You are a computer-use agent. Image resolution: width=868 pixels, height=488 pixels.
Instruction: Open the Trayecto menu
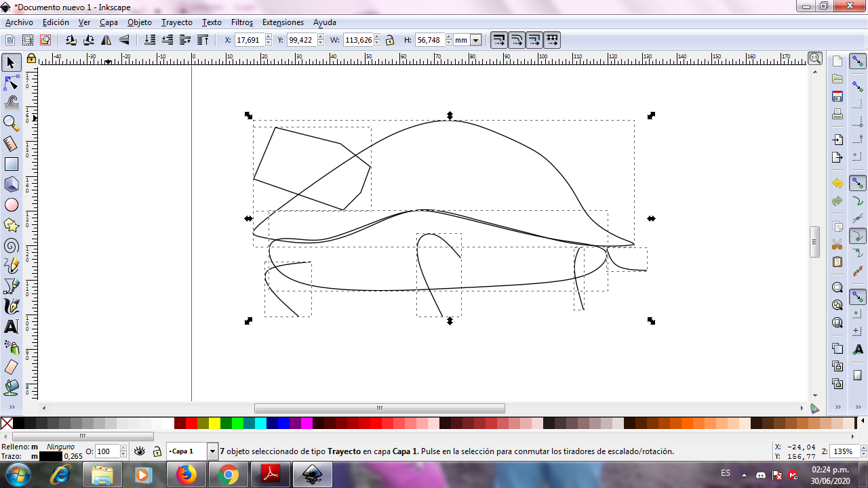pyautogui.click(x=177, y=22)
